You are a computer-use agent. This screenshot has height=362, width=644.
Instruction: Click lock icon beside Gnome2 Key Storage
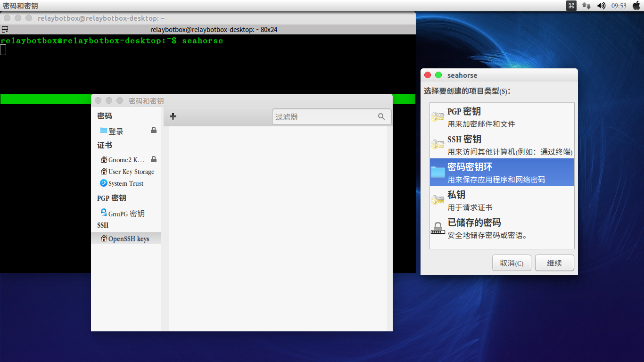(x=154, y=159)
